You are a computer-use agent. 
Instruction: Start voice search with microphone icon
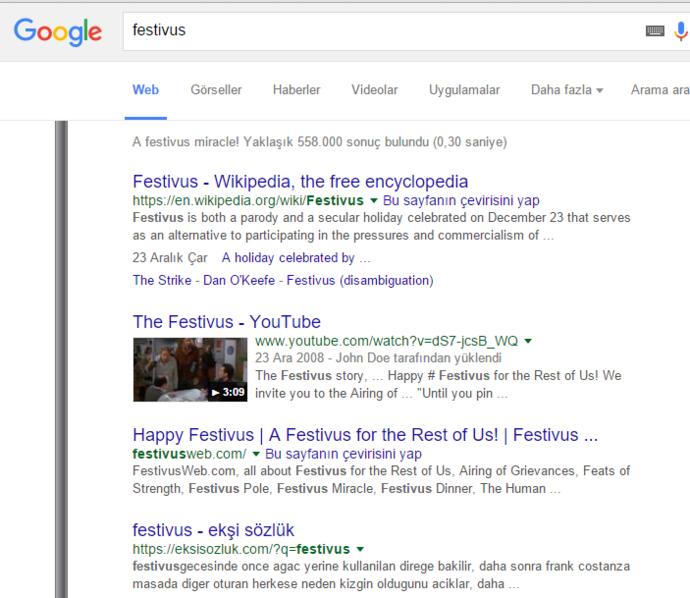[x=681, y=31]
